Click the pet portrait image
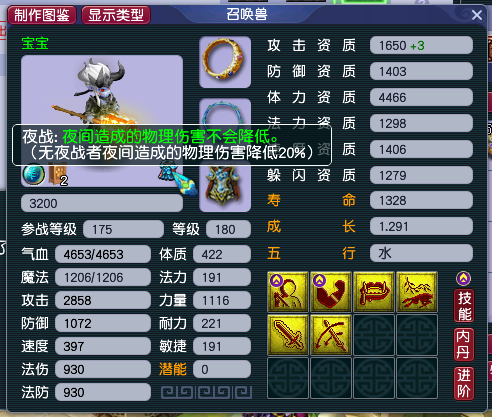 102,90
